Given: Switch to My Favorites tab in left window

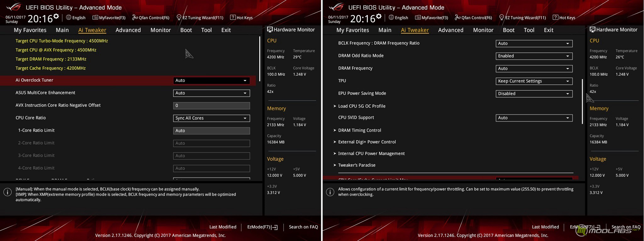Looking at the screenshot, I should [30, 30].
